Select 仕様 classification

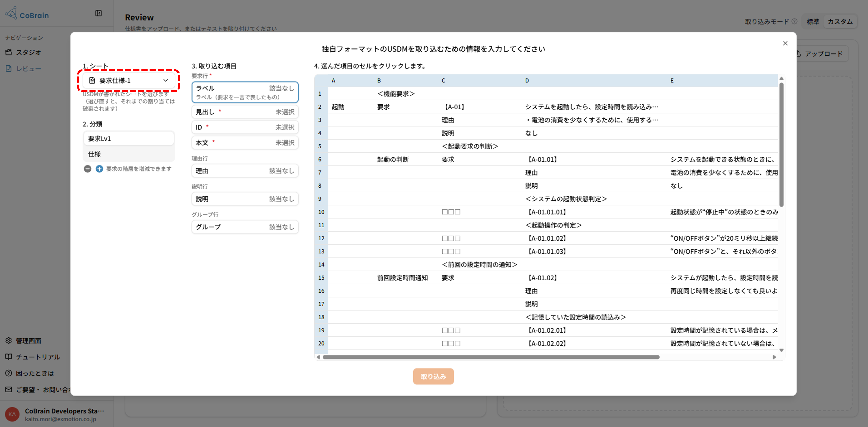pos(128,154)
